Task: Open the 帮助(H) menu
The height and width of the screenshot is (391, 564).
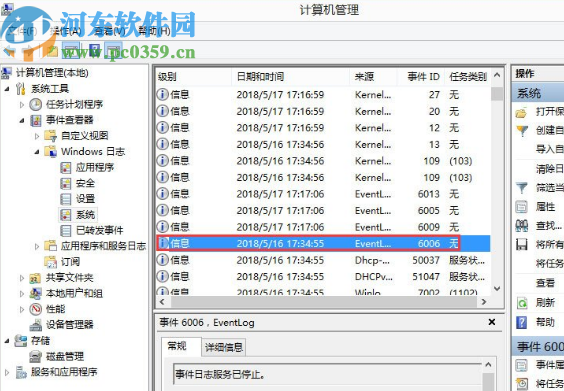Action: click(155, 31)
